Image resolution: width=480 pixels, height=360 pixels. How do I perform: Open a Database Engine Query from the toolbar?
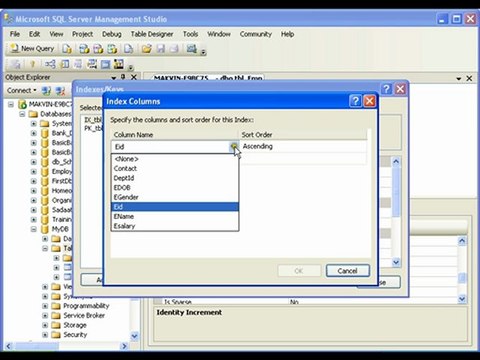point(67,49)
